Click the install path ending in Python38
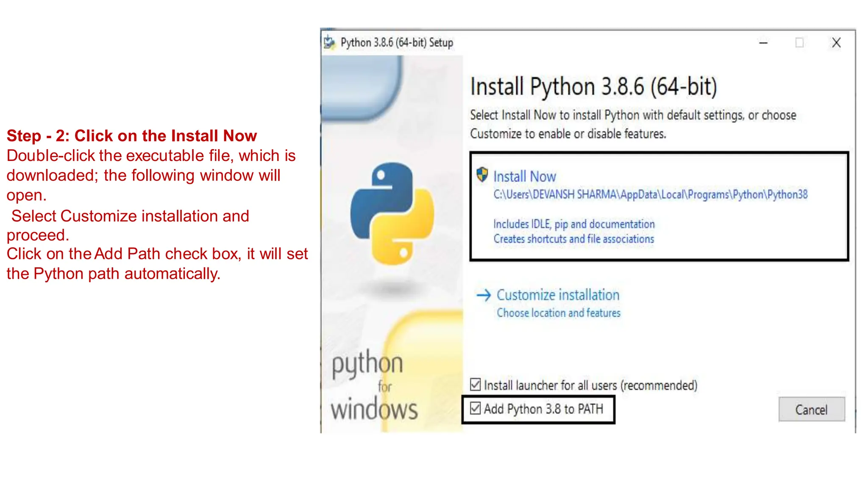Screen dimensions: 868x488 (x=651, y=194)
